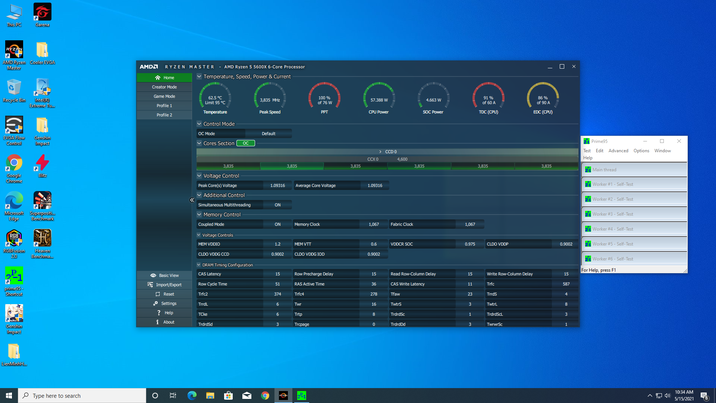Switch to the Game Mode profile
Screen dimensions: 716x403
click(x=164, y=96)
